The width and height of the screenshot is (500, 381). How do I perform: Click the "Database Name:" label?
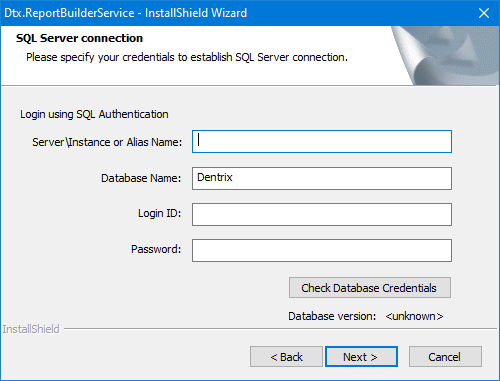coord(141,178)
